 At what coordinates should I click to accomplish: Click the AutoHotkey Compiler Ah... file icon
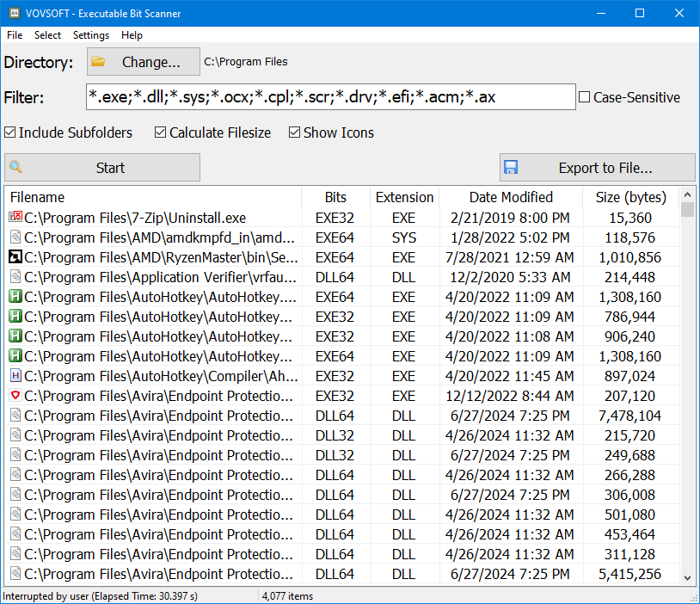[15, 375]
